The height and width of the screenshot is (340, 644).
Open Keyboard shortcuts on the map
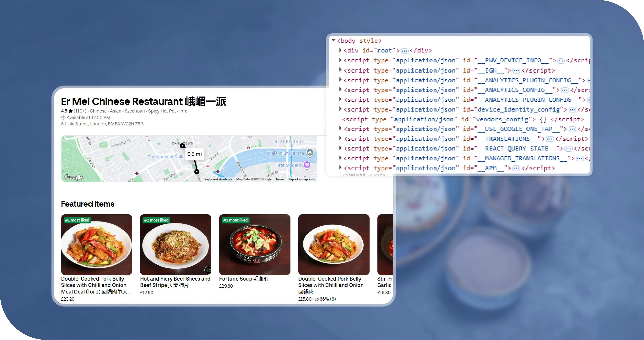pos(218,179)
